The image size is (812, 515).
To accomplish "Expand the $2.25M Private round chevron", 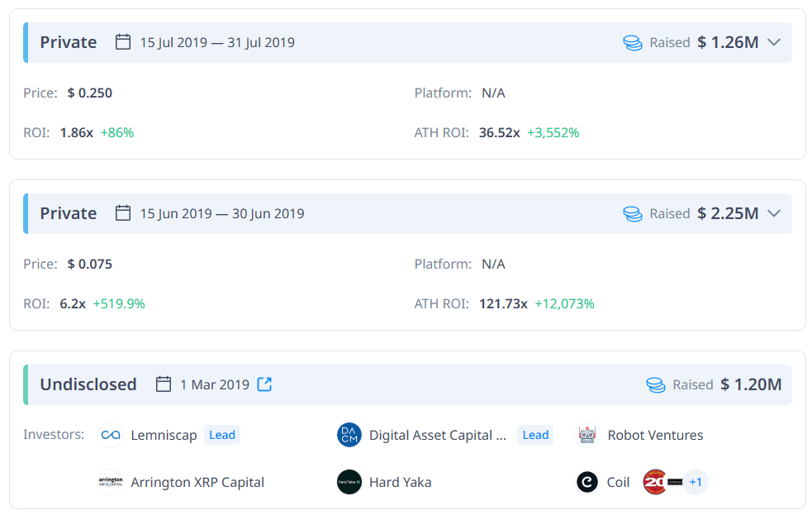I will [x=774, y=213].
